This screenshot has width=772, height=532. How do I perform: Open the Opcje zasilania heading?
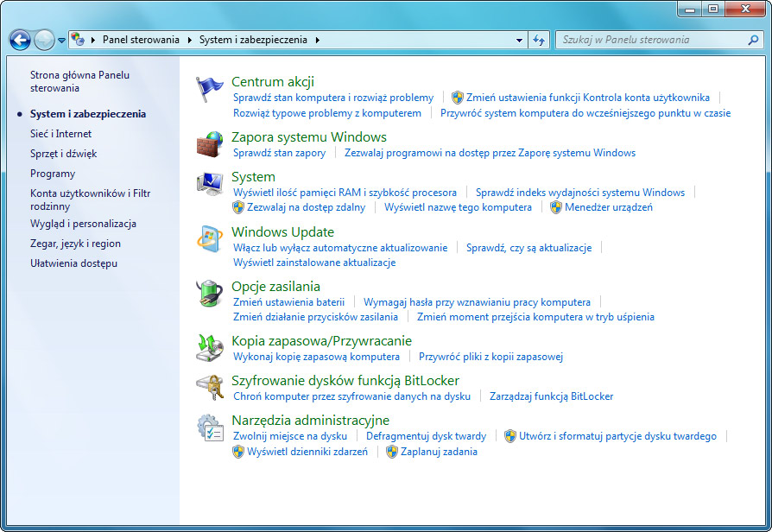click(275, 287)
